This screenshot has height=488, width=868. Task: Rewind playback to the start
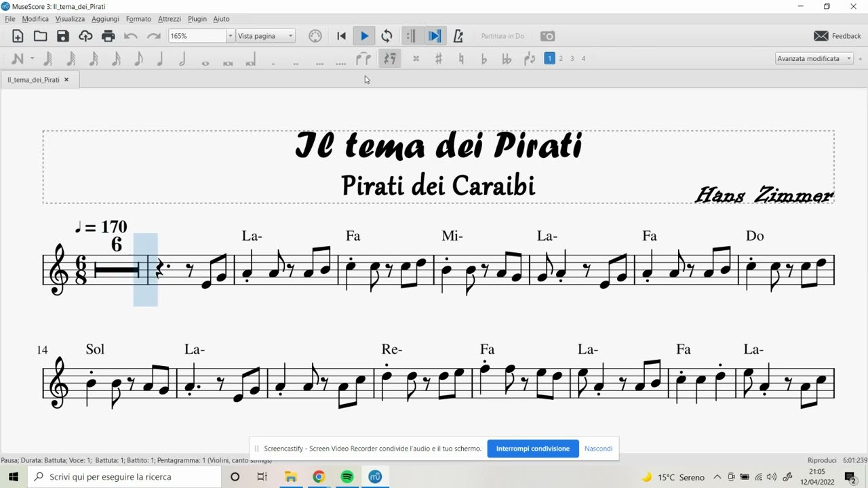pos(342,36)
